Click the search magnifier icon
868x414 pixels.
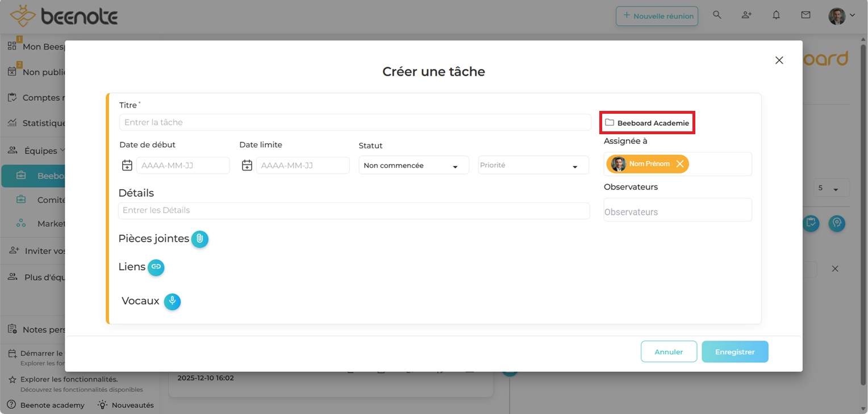[717, 15]
